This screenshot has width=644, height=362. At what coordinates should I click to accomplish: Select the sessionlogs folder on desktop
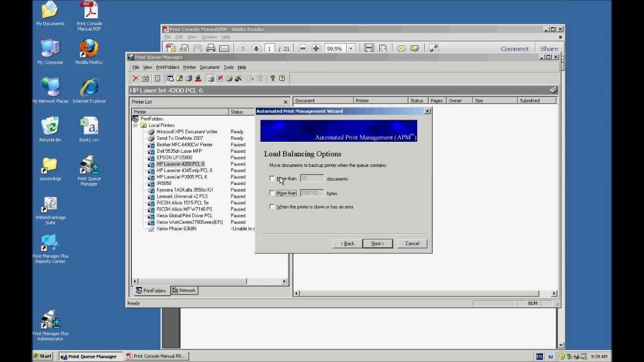[x=50, y=168]
